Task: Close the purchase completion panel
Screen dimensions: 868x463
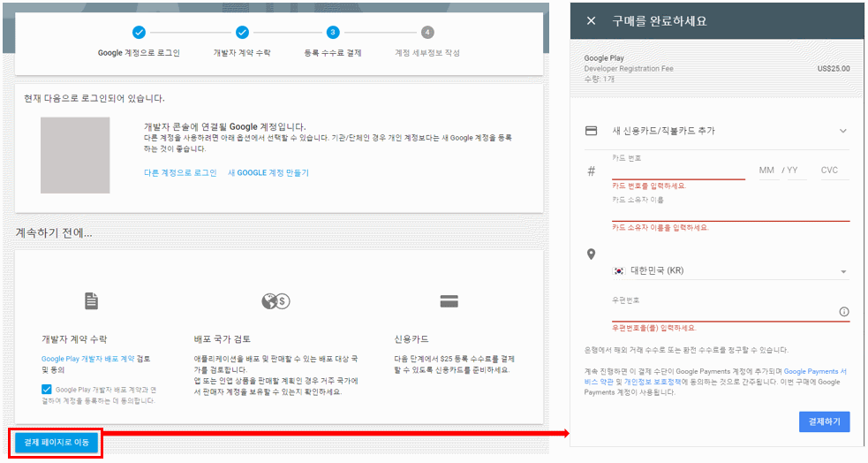Action: pyautogui.click(x=592, y=21)
